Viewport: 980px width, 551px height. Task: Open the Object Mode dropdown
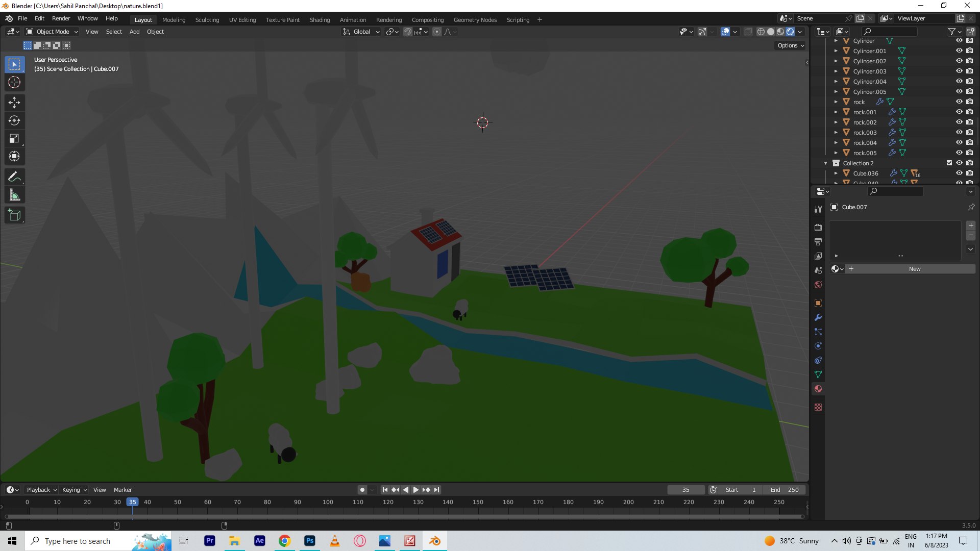53,32
